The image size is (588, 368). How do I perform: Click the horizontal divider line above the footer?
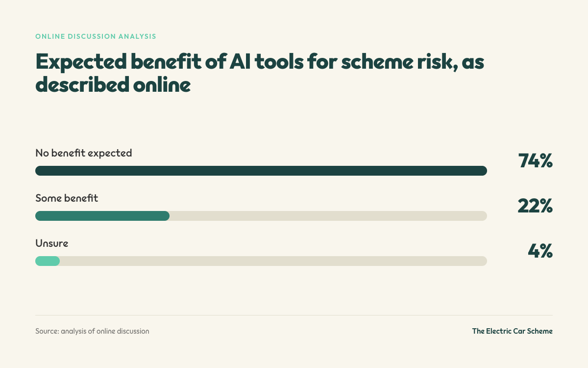point(294,315)
